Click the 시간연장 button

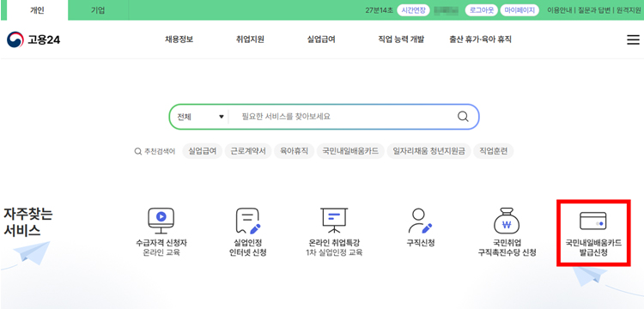[x=413, y=10]
